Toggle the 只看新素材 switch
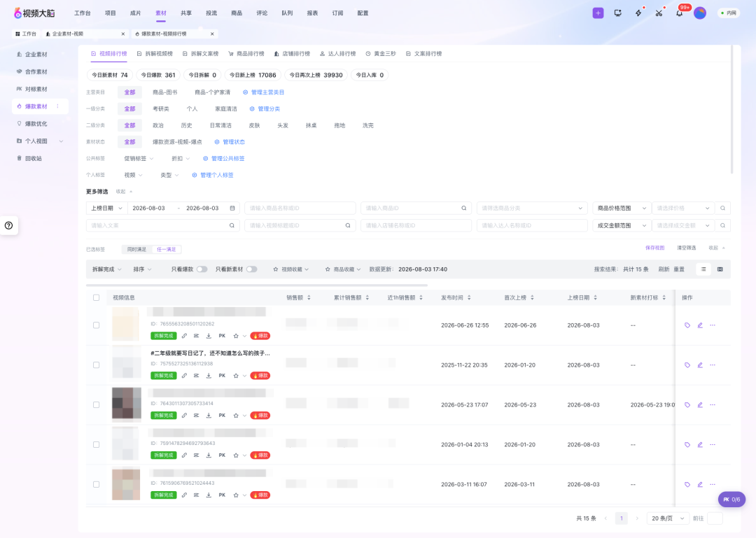756x538 pixels. [252, 269]
